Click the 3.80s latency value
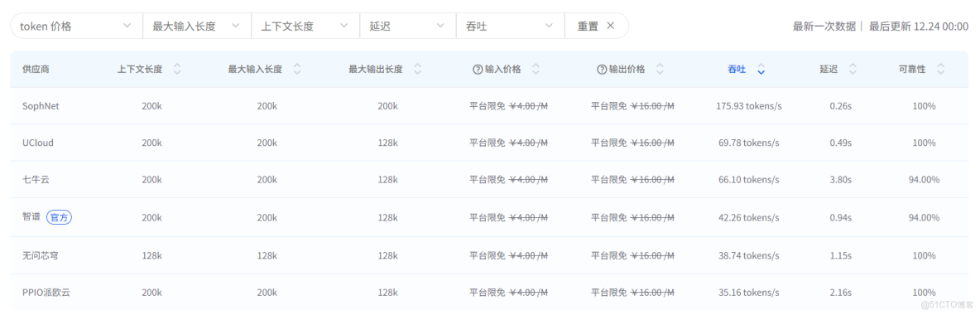Screen dimensions: 980x315 coord(841,180)
